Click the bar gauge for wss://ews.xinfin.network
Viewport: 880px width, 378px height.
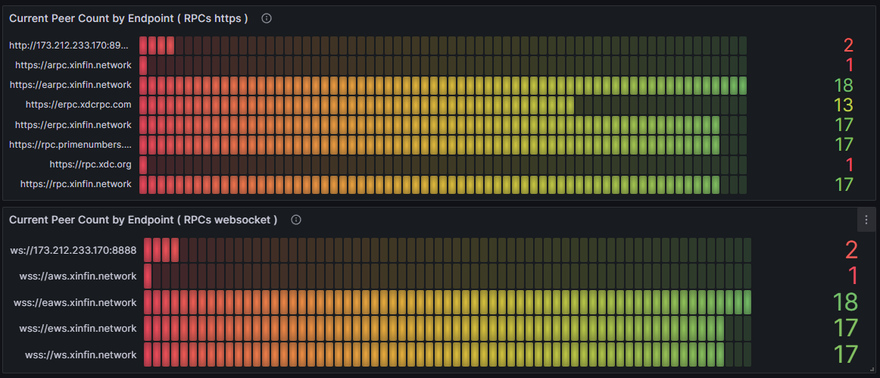point(447,328)
